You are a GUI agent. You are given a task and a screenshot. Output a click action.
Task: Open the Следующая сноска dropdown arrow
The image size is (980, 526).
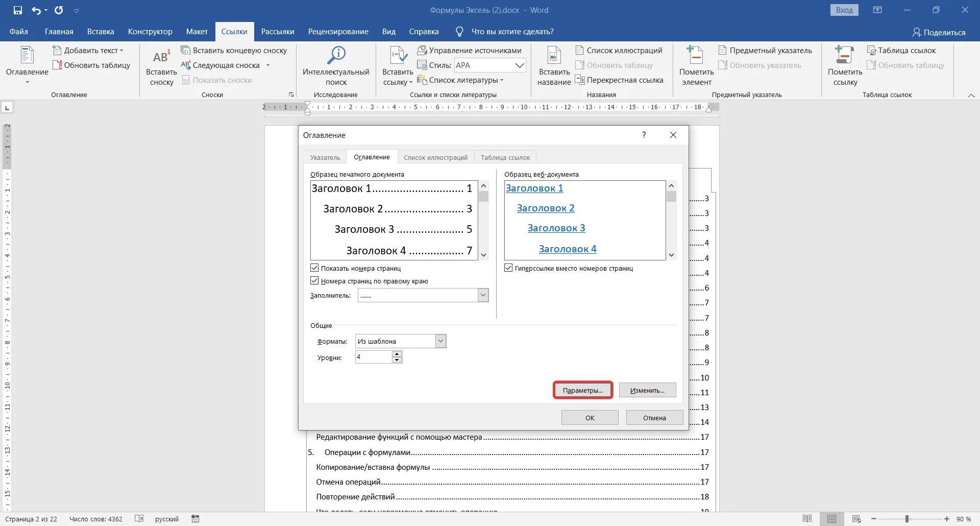268,65
